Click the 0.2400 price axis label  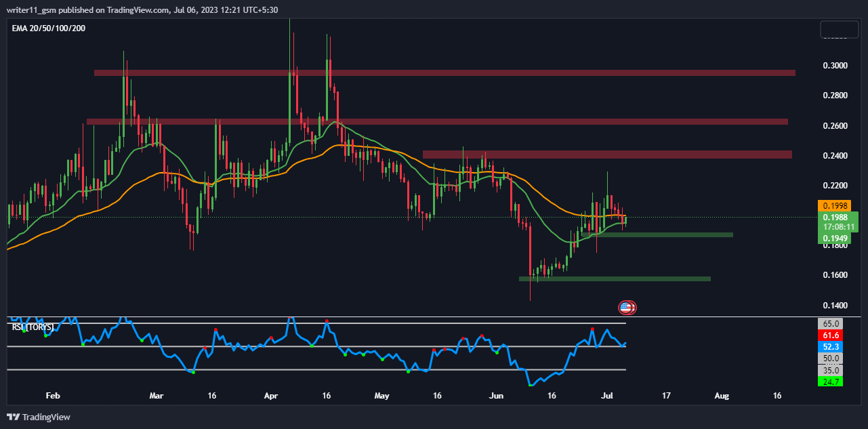[x=835, y=156]
